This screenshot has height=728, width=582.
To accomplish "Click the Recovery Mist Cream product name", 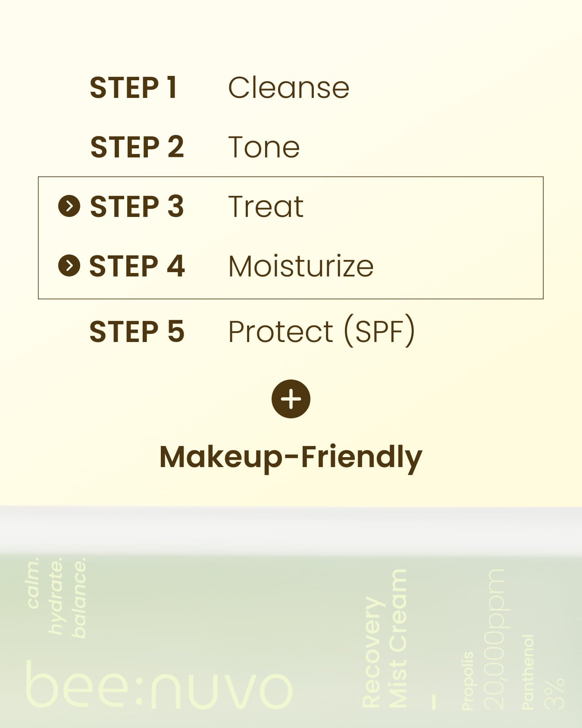I will click(384, 639).
